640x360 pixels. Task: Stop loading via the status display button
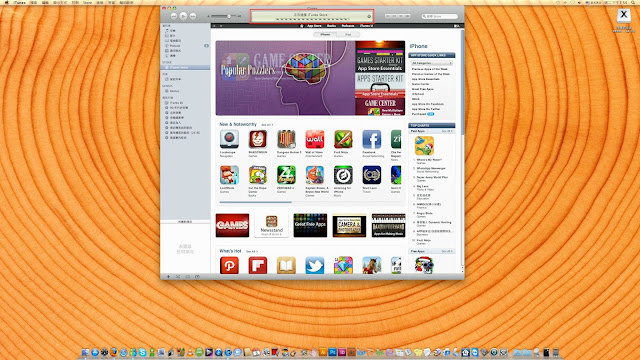[x=369, y=16]
